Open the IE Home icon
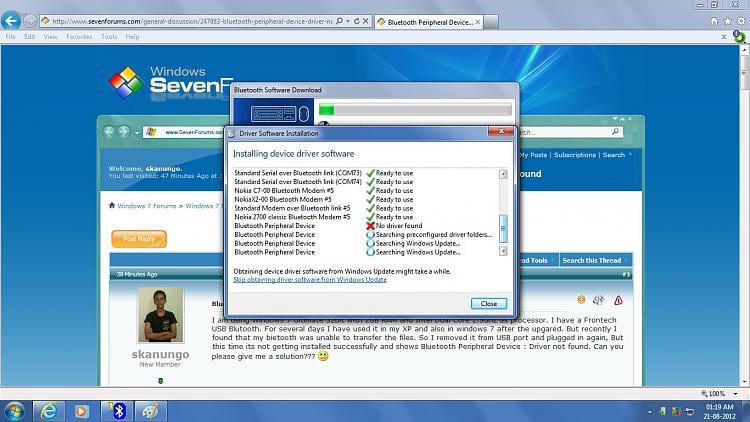The height and width of the screenshot is (422, 750). pyautogui.click(x=714, y=21)
